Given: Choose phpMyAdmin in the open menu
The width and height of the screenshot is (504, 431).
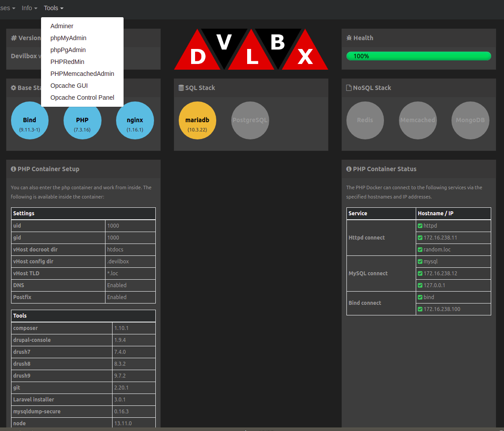Looking at the screenshot, I should (68, 38).
